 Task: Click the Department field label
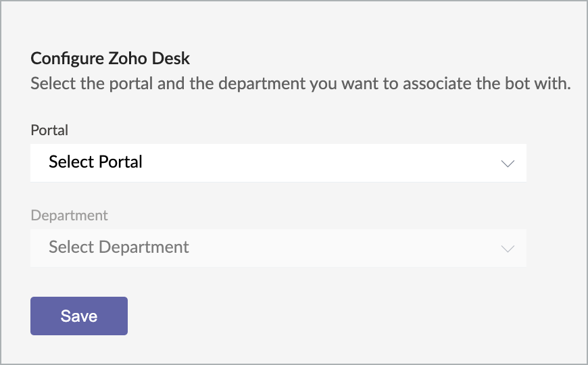[69, 216]
